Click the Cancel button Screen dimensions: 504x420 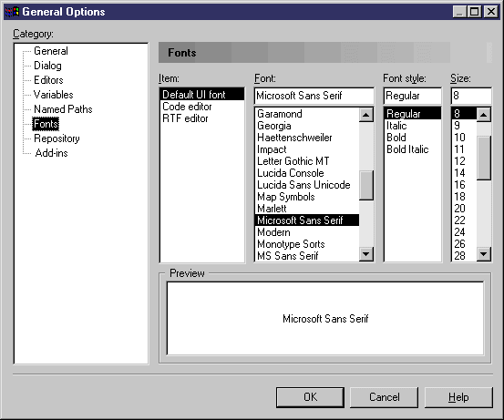click(x=384, y=397)
